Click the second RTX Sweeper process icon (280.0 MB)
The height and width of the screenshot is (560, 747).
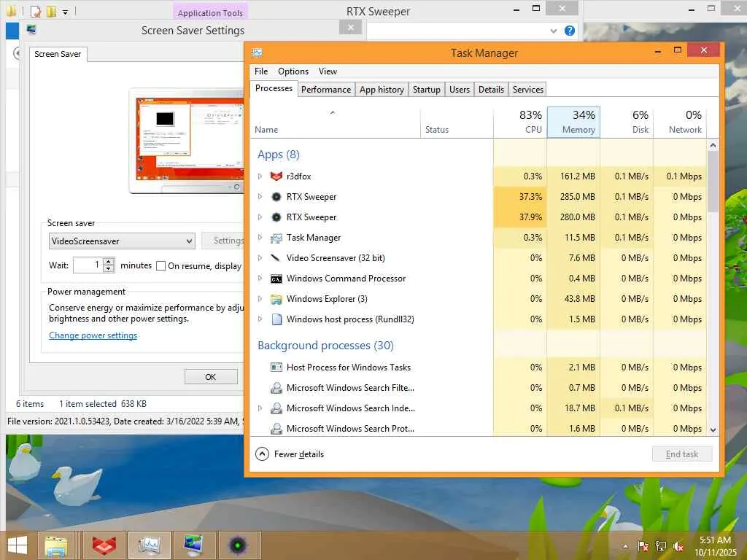[276, 217]
